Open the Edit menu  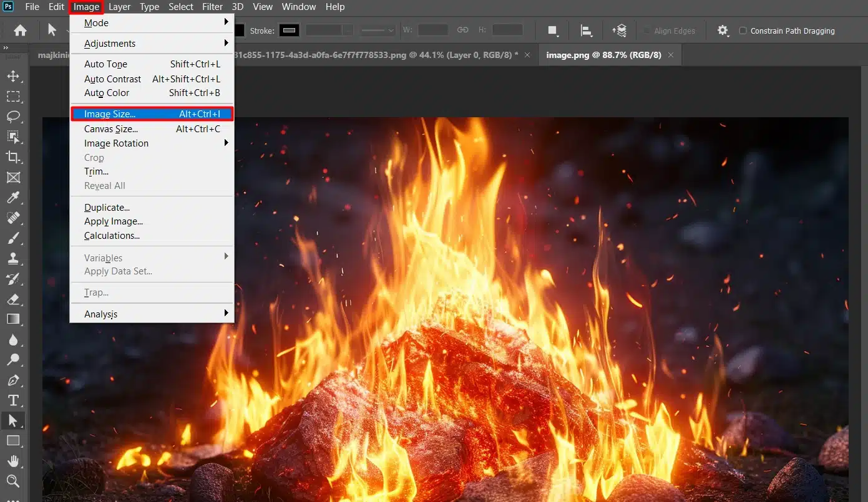pos(56,7)
